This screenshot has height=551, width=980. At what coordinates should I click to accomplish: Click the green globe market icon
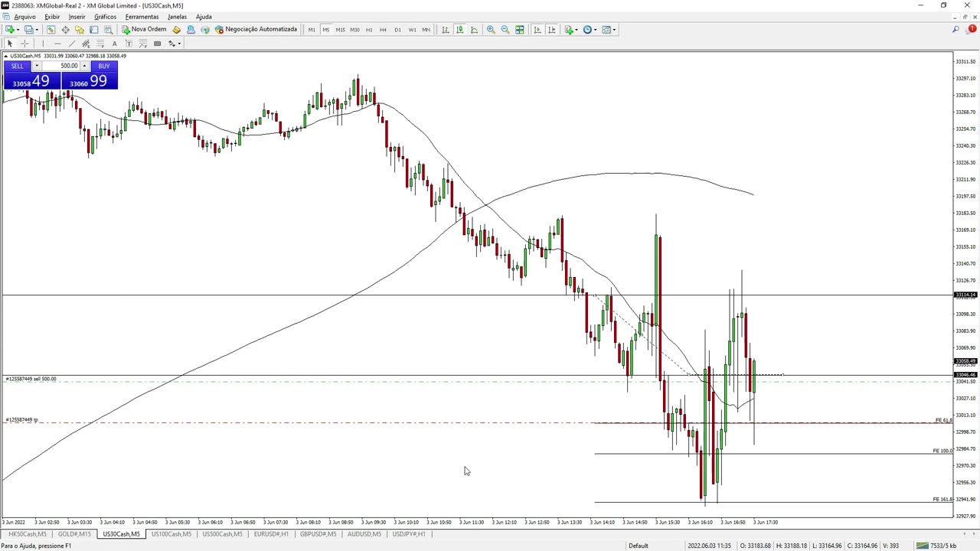(x=205, y=30)
